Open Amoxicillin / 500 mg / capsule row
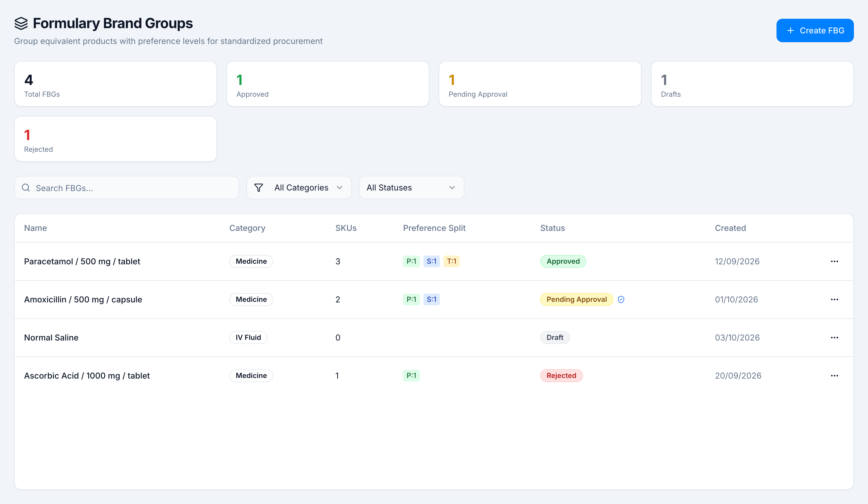The image size is (868, 504). (x=434, y=299)
